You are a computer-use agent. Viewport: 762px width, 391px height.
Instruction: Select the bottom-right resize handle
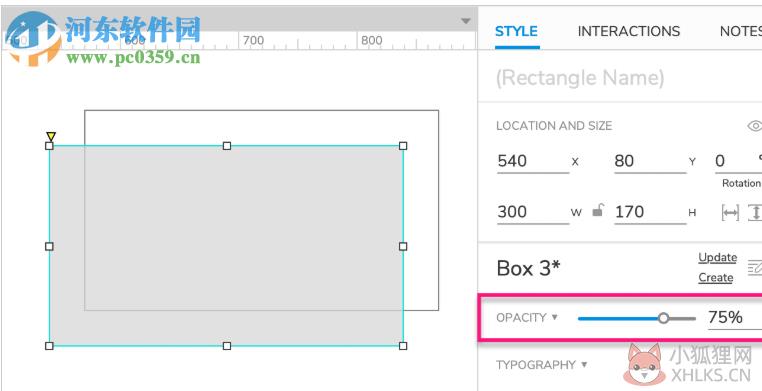(x=403, y=346)
